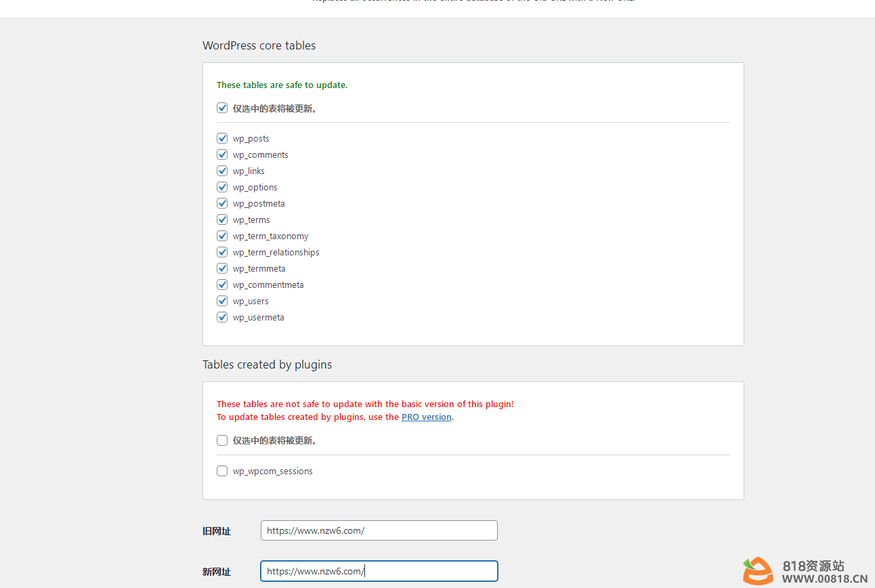Check the wp_wpcom_sessions checkbox
The height and width of the screenshot is (588, 875).
point(222,471)
